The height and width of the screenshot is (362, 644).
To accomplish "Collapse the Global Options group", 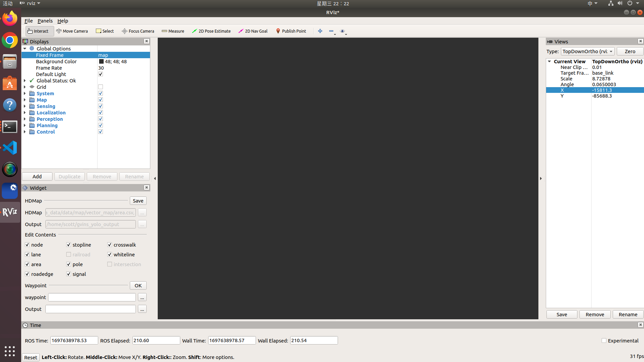I will [x=25, y=48].
